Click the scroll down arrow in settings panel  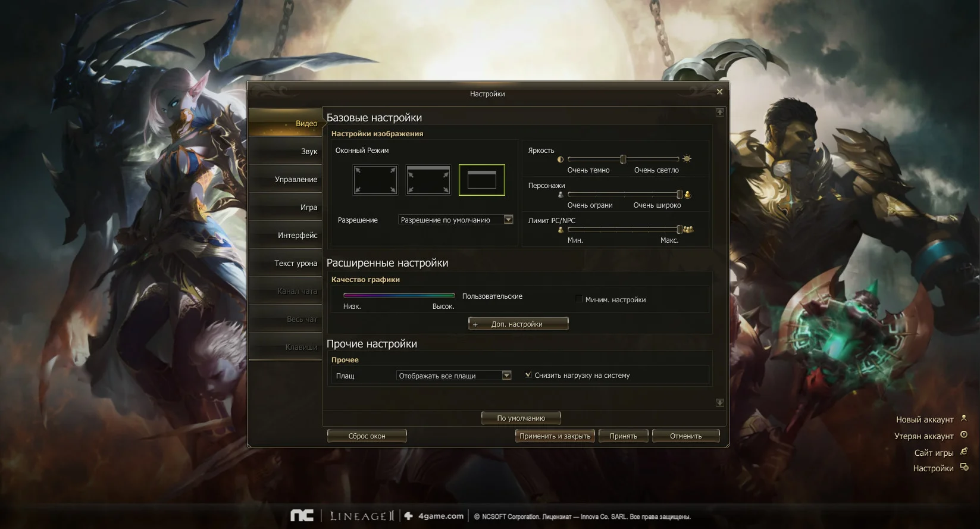pyautogui.click(x=720, y=403)
